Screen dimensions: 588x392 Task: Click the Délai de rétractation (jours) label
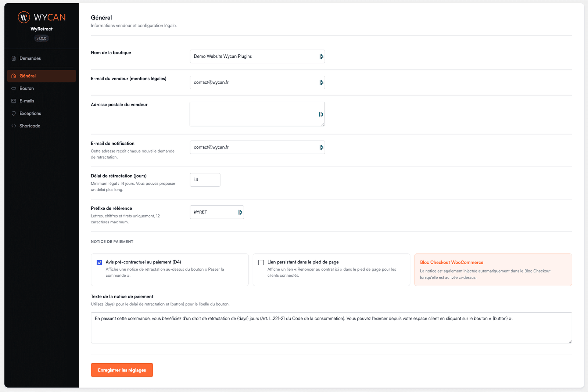pyautogui.click(x=119, y=176)
